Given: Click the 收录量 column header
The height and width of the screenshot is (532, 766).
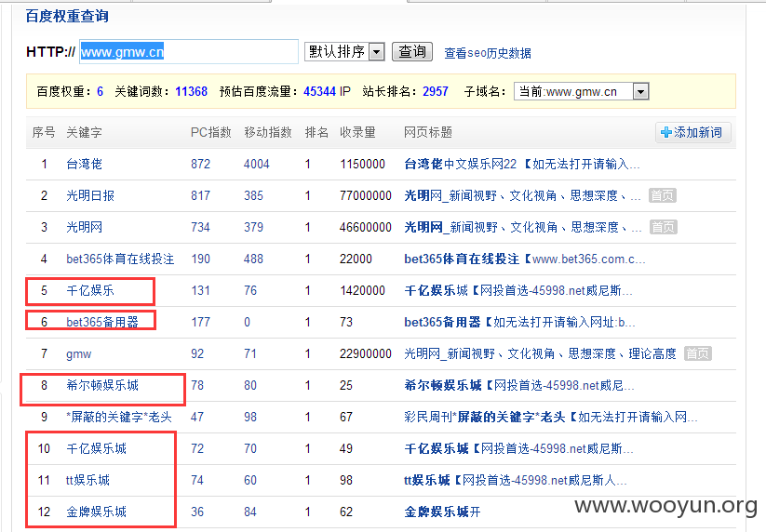Looking at the screenshot, I should tap(357, 132).
